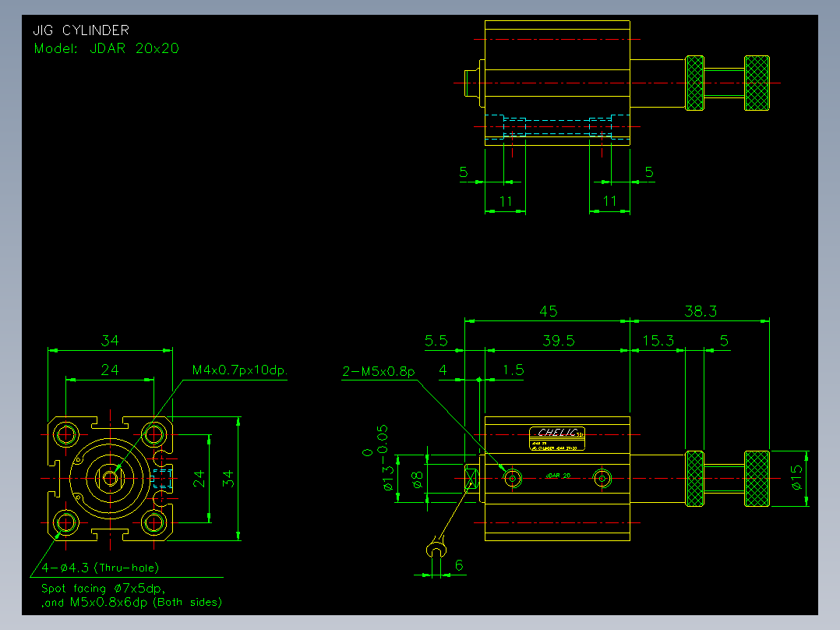Screen dimensions: 840x630
Task: Click the JIG CYLINDER title text
Action: coord(81,30)
